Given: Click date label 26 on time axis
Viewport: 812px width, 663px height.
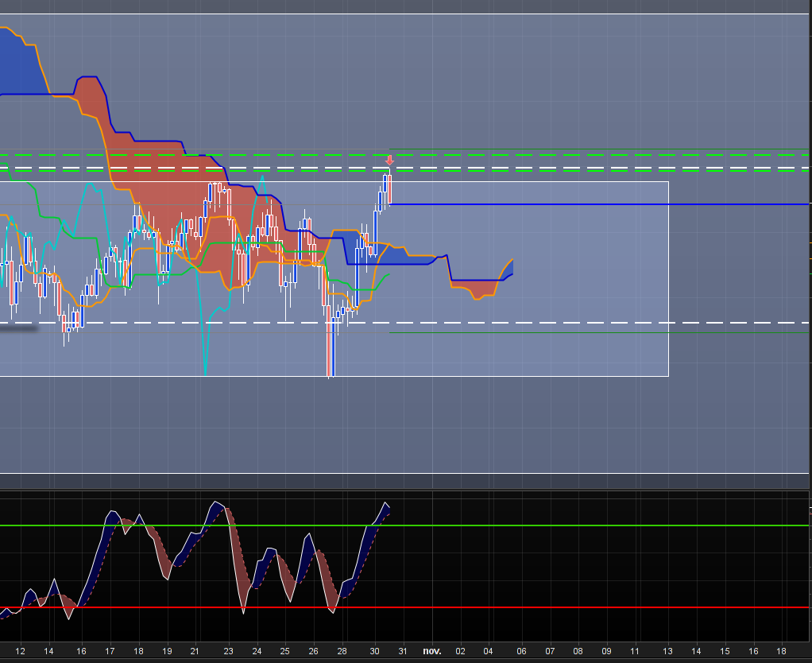Looking at the screenshot, I should [x=313, y=651].
